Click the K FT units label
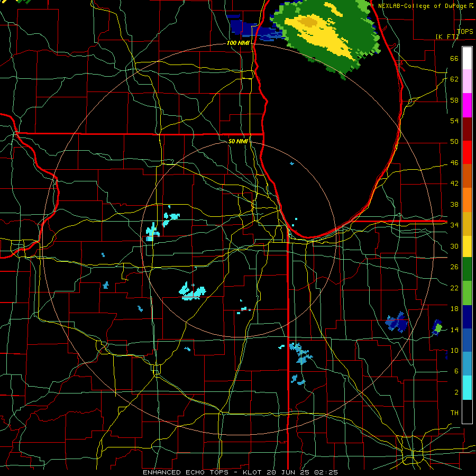The height and width of the screenshot is (476, 476). [447, 36]
